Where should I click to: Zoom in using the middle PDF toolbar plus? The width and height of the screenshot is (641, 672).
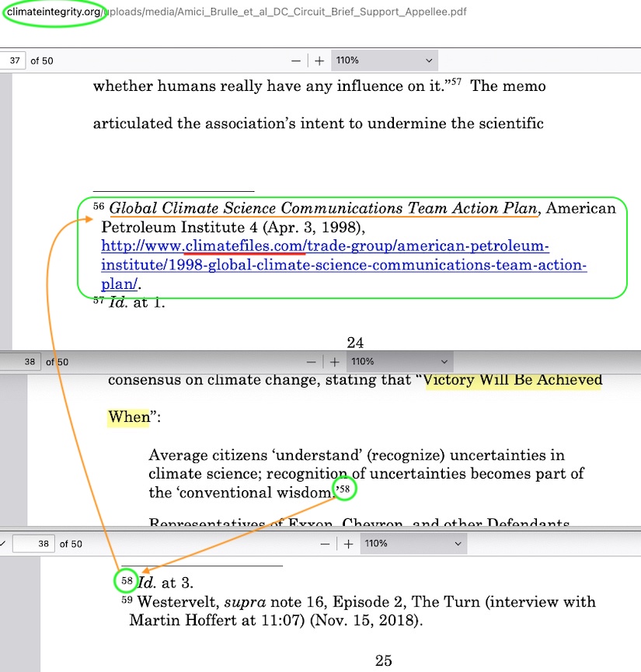334,362
